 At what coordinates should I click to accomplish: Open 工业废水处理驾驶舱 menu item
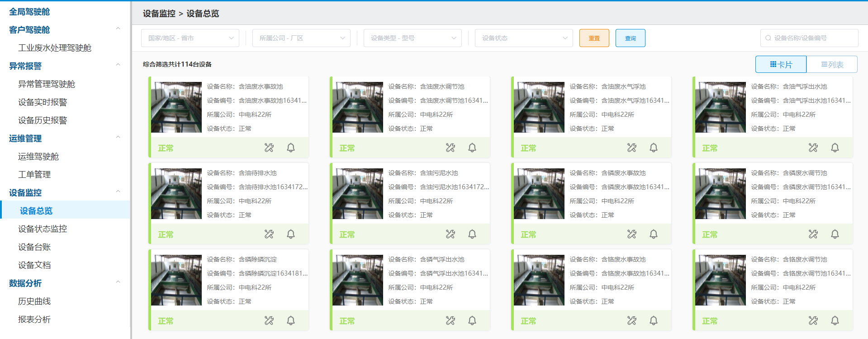tap(55, 48)
